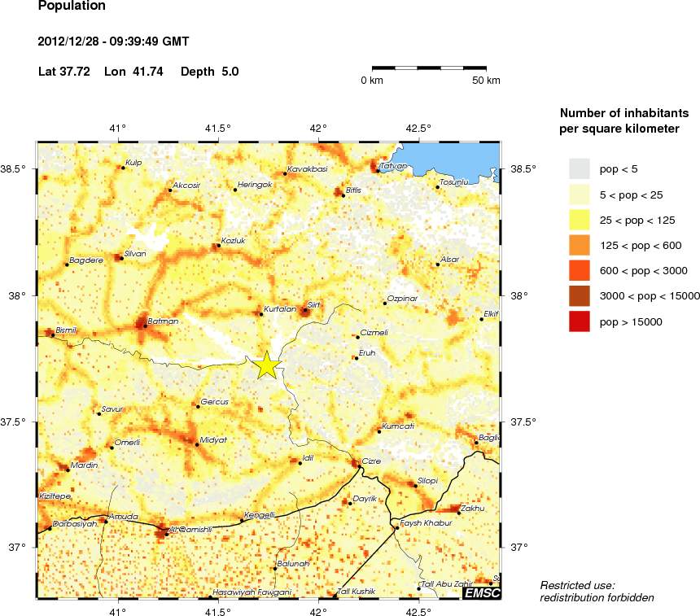Click the red 'pop > 15000' legend swatch

(x=579, y=322)
